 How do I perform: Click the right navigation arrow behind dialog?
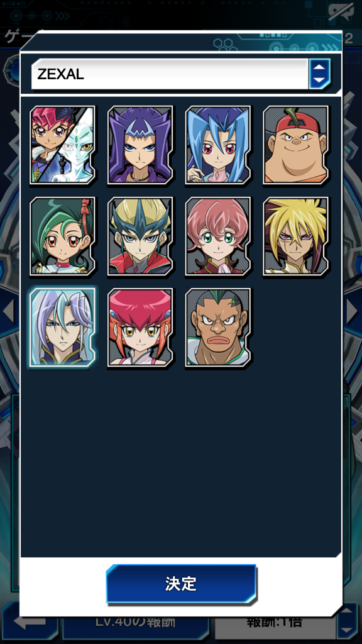(352, 312)
